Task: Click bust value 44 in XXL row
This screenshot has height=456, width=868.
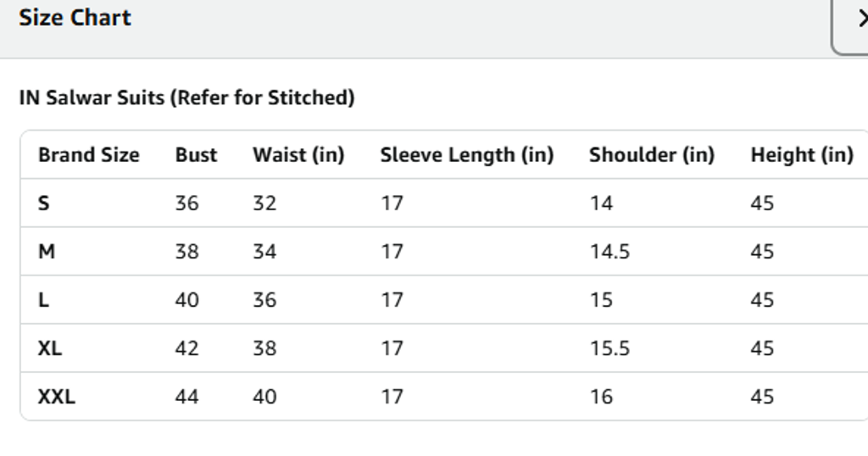Action: click(186, 397)
